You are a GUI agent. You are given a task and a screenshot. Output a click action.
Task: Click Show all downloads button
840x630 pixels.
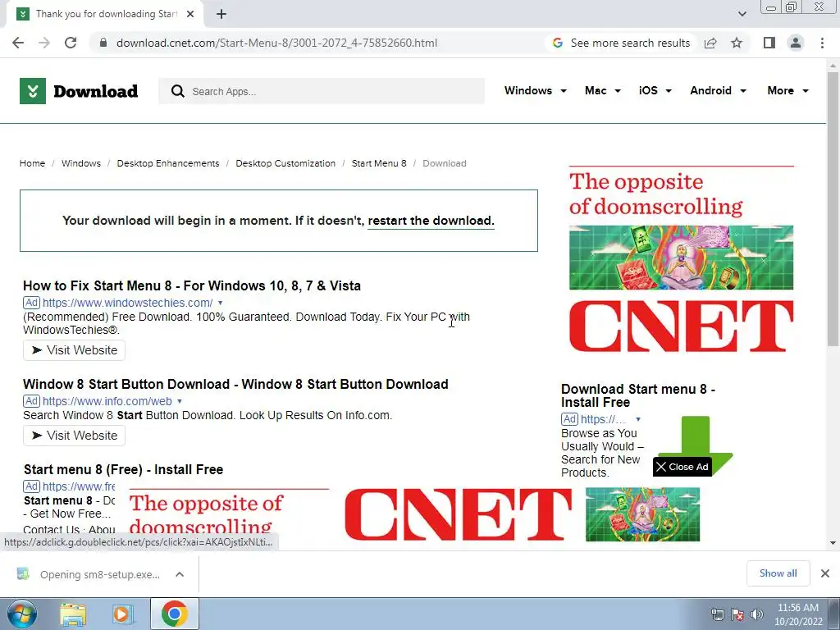click(x=778, y=573)
